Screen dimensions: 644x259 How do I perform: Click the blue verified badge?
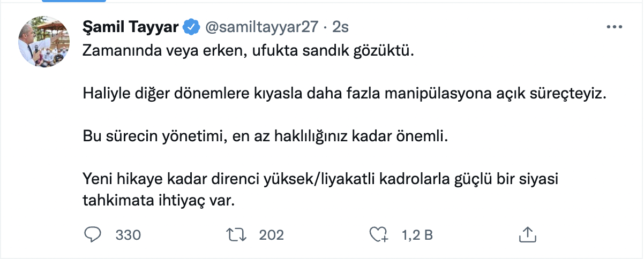pyautogui.click(x=192, y=27)
